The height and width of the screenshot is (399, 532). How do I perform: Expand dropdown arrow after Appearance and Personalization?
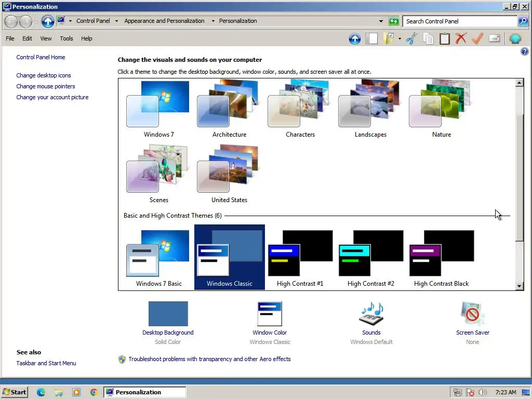pyautogui.click(x=213, y=21)
